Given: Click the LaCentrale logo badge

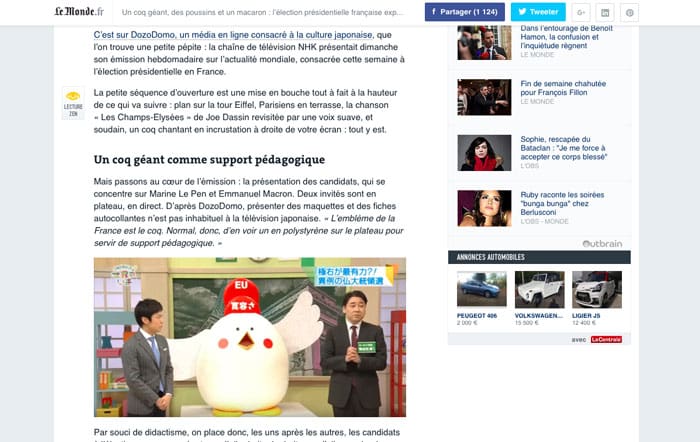Looking at the screenshot, I should [x=606, y=340].
